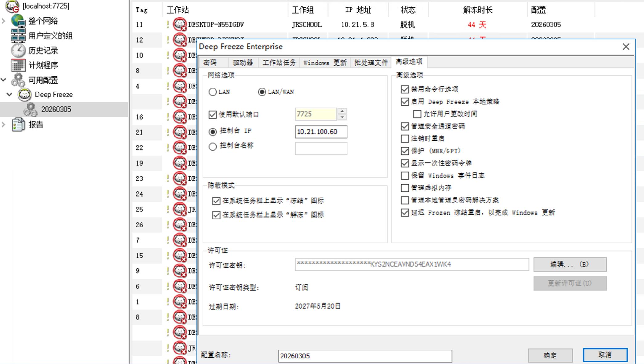Click the warning mark in Tag 11 row
This screenshot has height=364, width=644.
tap(168, 24)
